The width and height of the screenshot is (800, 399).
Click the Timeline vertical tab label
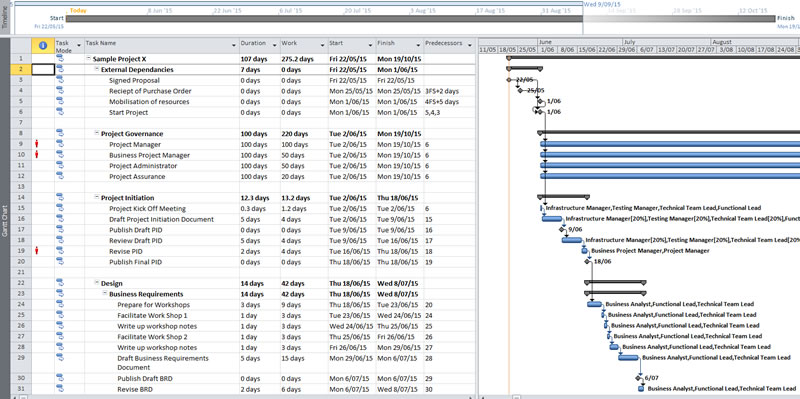5,18
